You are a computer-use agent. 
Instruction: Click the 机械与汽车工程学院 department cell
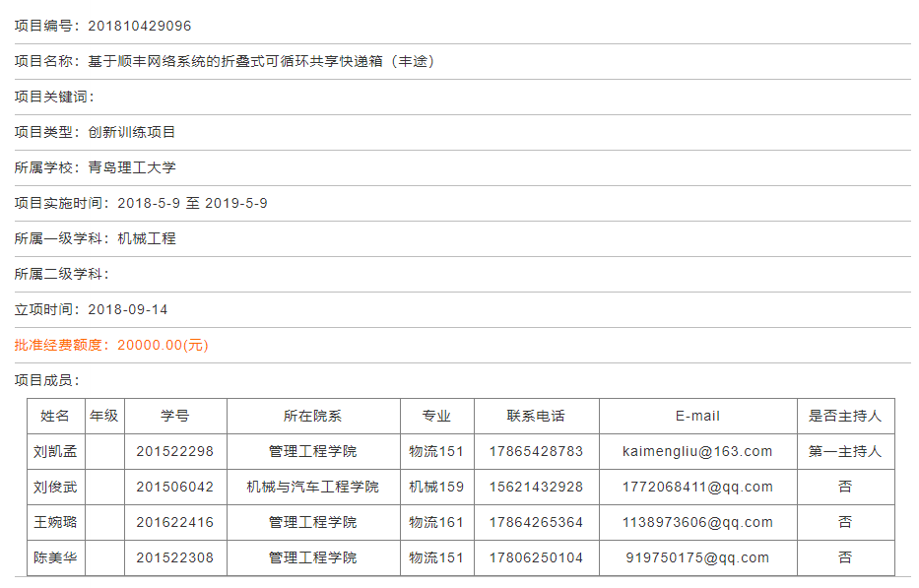point(312,487)
